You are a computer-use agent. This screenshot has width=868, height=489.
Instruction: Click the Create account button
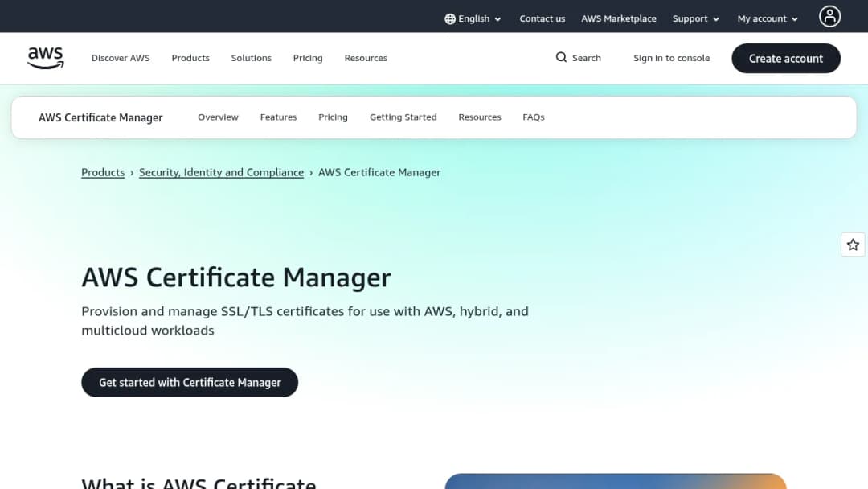coord(785,58)
